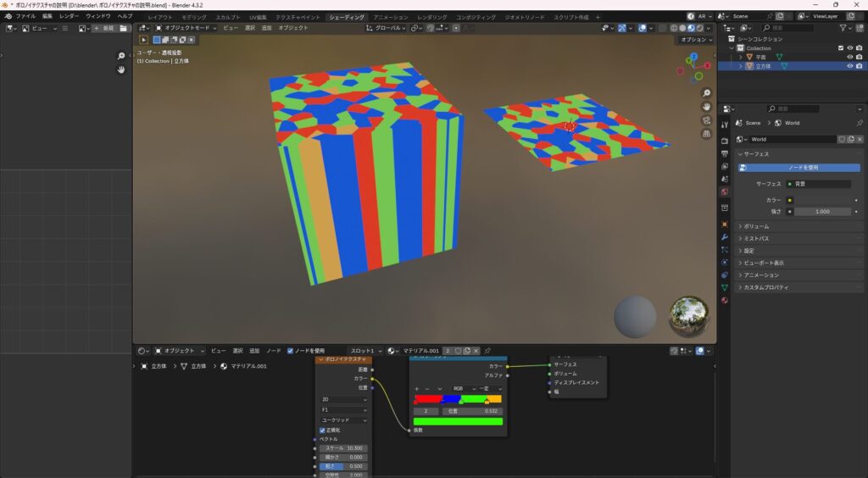Image resolution: width=868 pixels, height=478 pixels.
Task: Click the 強さ 1.000 slider
Action: 822,211
